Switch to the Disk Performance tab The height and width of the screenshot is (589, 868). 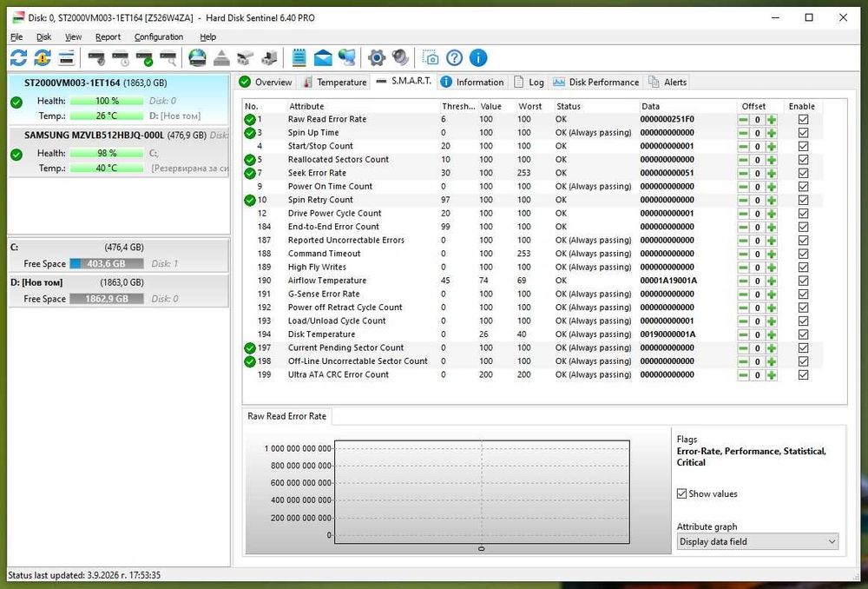(x=596, y=82)
